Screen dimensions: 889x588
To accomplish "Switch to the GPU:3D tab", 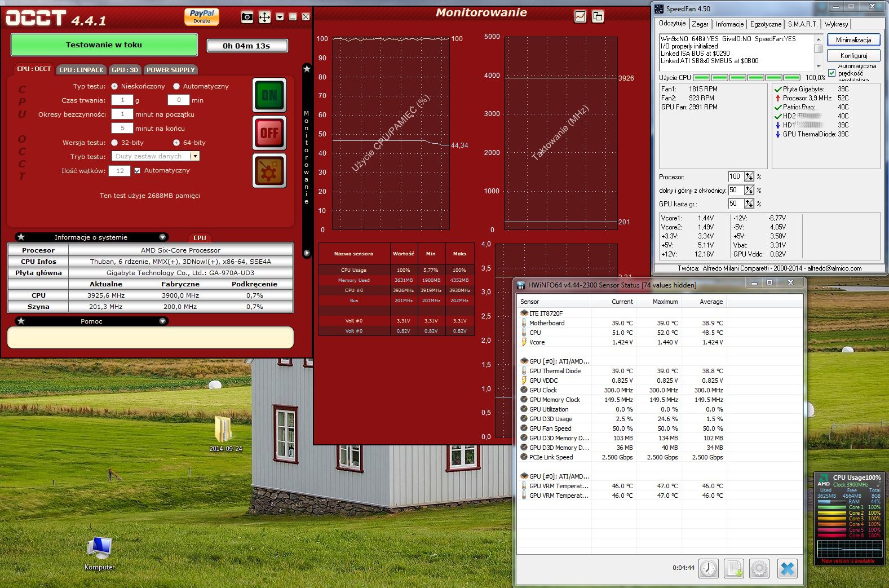I will click(x=125, y=70).
